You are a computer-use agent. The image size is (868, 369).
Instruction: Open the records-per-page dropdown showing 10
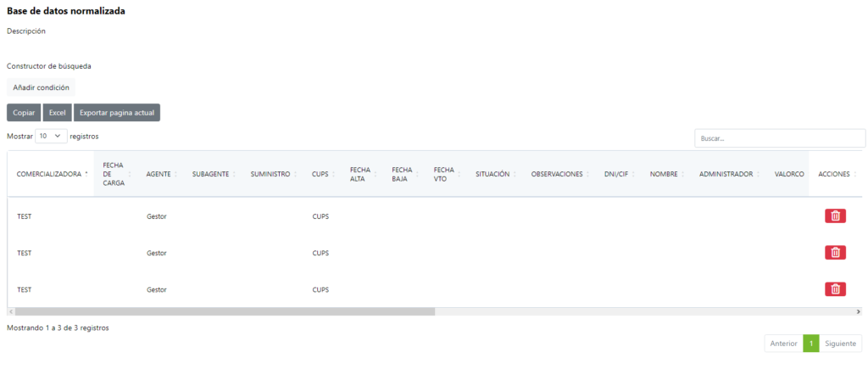(x=52, y=136)
